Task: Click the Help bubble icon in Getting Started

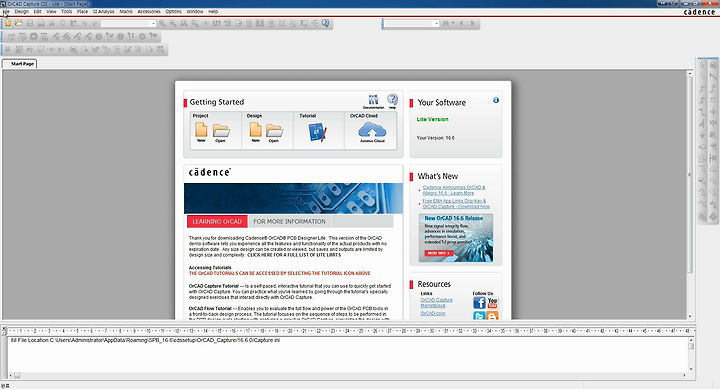Action: coord(392,99)
